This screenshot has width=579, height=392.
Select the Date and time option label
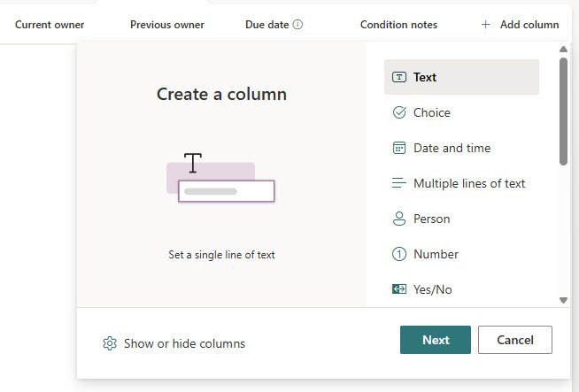coord(452,148)
